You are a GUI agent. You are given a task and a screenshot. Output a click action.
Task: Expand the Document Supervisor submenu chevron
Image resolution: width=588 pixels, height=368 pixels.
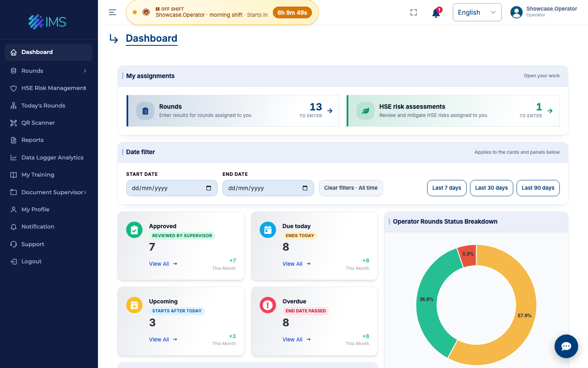click(x=85, y=192)
